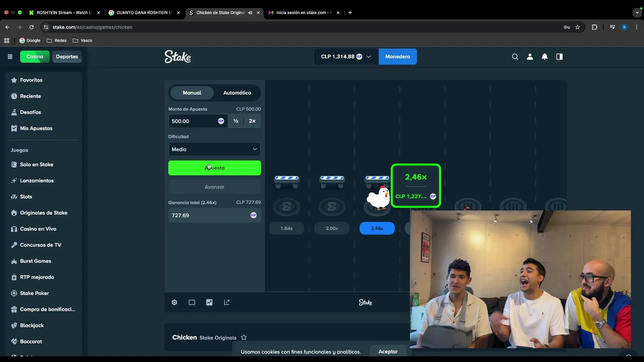Click the bet amount input 500.00
Image resolution: width=644 pixels, height=362 pixels.
[198, 121]
